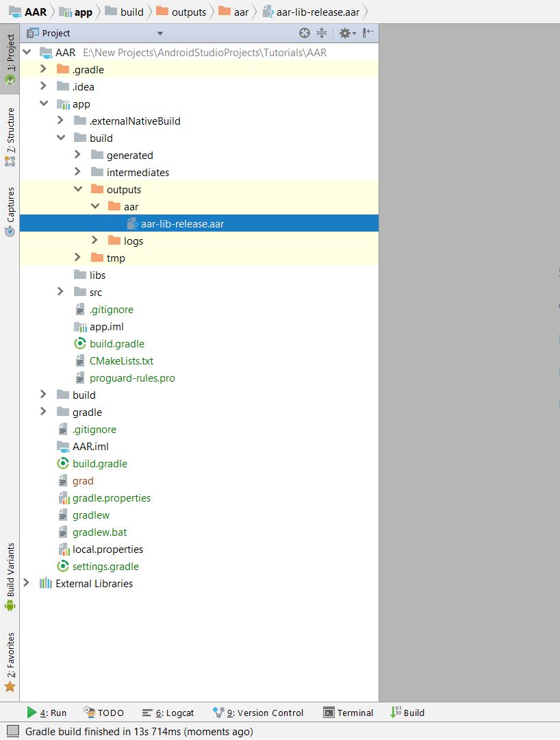
Task: Select gradlew.bat file
Action: click(199, 532)
